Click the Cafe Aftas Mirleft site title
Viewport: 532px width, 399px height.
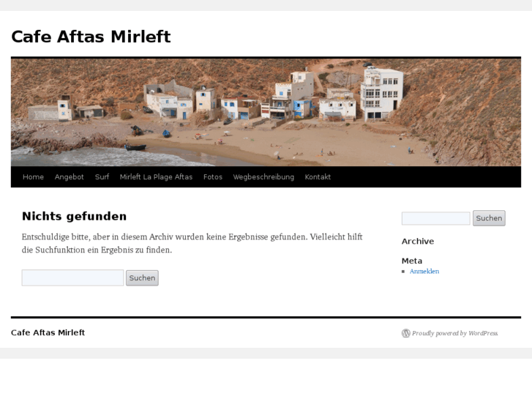coord(91,37)
